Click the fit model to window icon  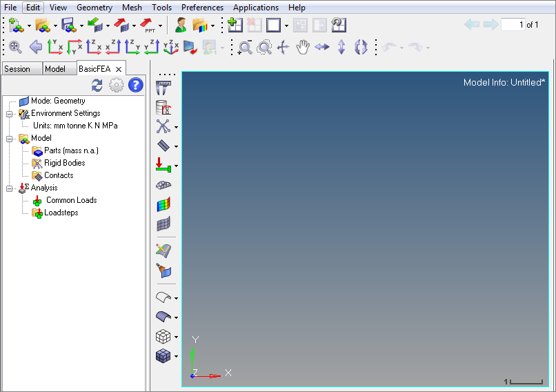point(15,47)
